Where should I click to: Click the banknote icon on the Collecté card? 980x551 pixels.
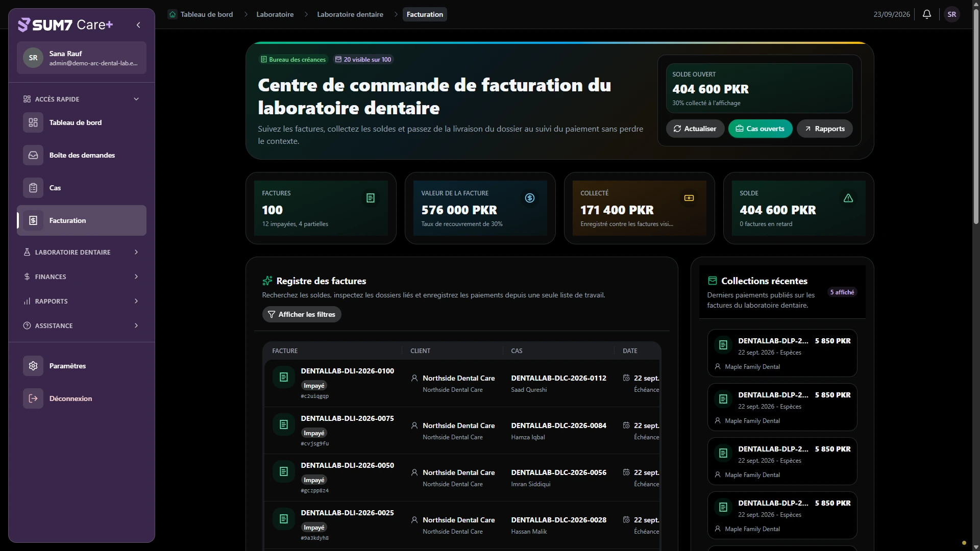coord(689,198)
